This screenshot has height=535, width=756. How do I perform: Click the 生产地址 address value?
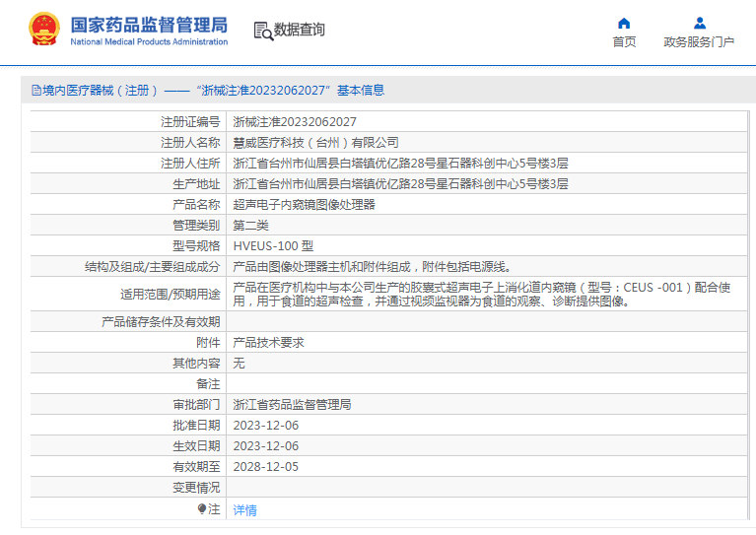[400, 184]
